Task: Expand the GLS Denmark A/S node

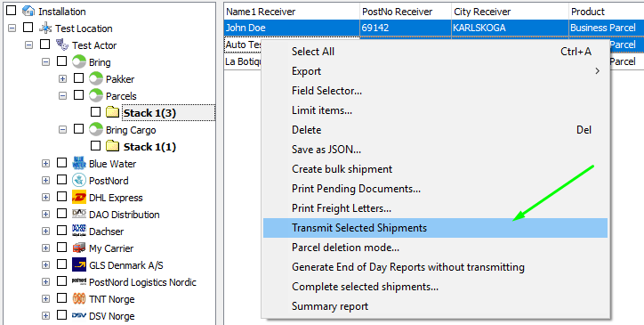Action: point(45,265)
